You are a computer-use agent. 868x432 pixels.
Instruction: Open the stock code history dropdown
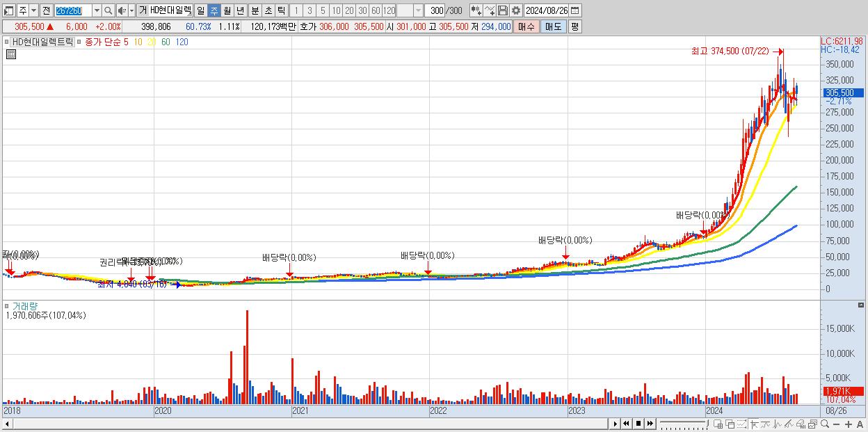97,10
